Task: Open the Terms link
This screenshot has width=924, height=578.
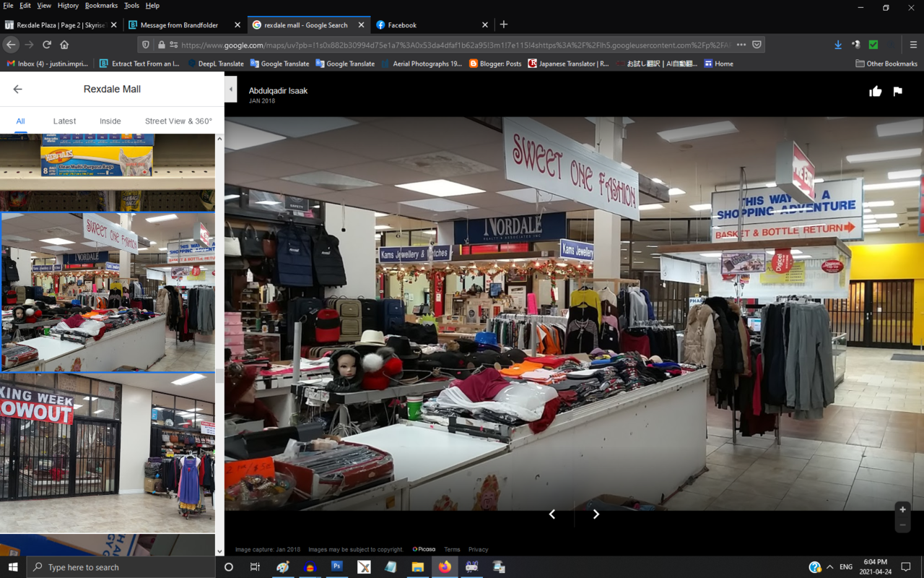Action: pyautogui.click(x=452, y=550)
